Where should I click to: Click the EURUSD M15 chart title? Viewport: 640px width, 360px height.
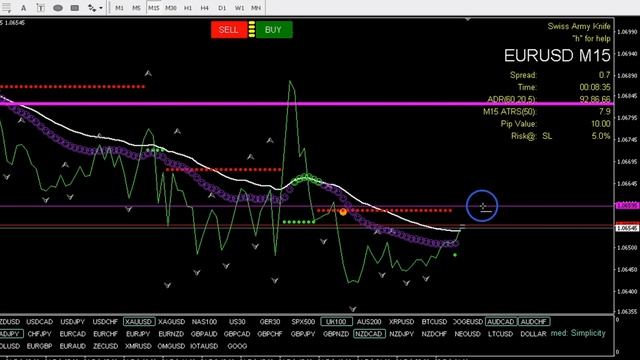pyautogui.click(x=557, y=56)
